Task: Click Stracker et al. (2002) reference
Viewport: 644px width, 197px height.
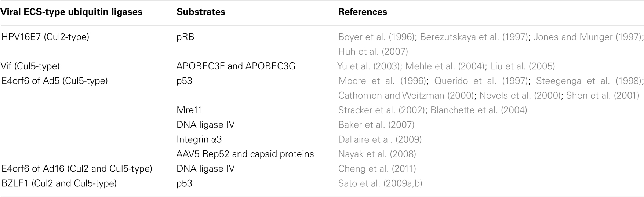Action: (382, 110)
